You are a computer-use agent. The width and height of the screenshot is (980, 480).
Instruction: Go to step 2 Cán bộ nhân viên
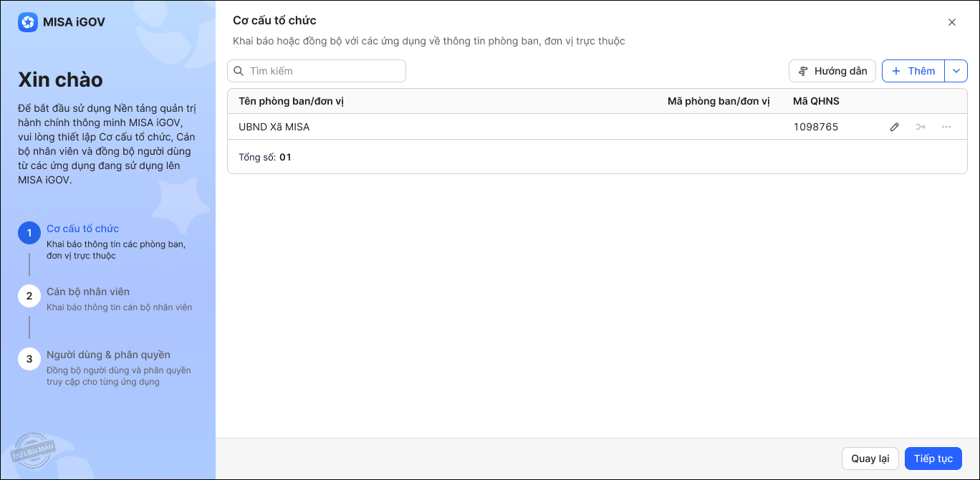click(88, 292)
